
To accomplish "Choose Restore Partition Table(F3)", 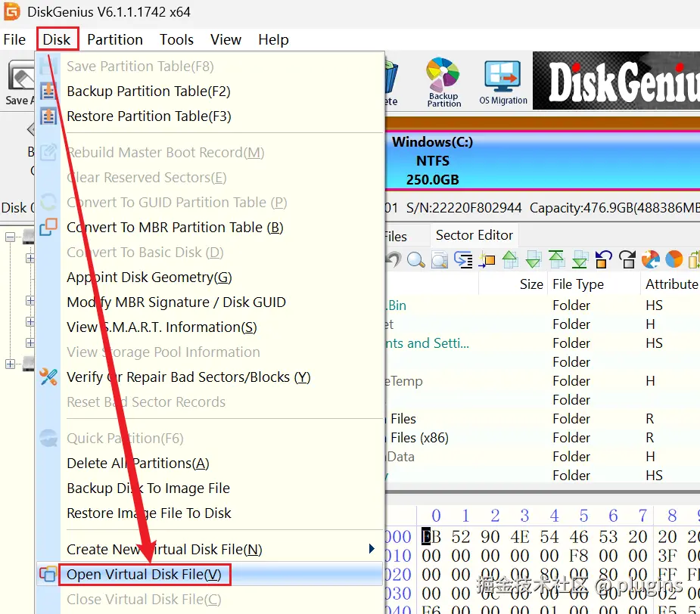I will [210, 116].
